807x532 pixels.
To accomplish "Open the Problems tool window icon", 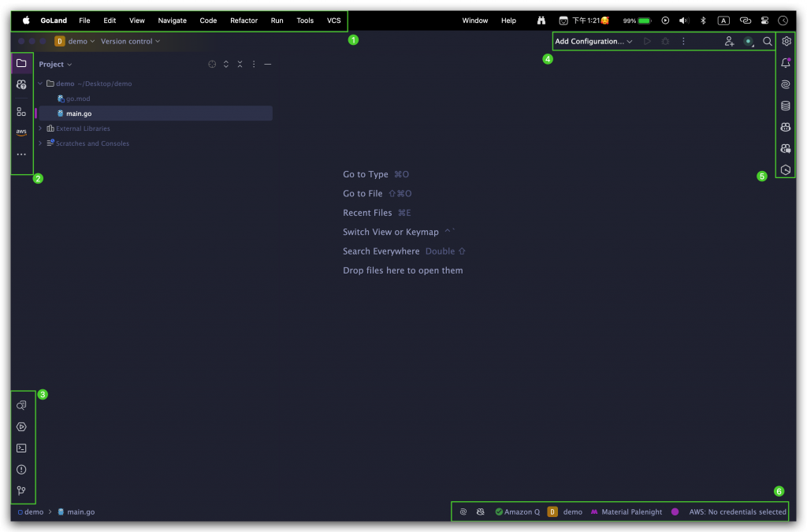I will pos(21,469).
